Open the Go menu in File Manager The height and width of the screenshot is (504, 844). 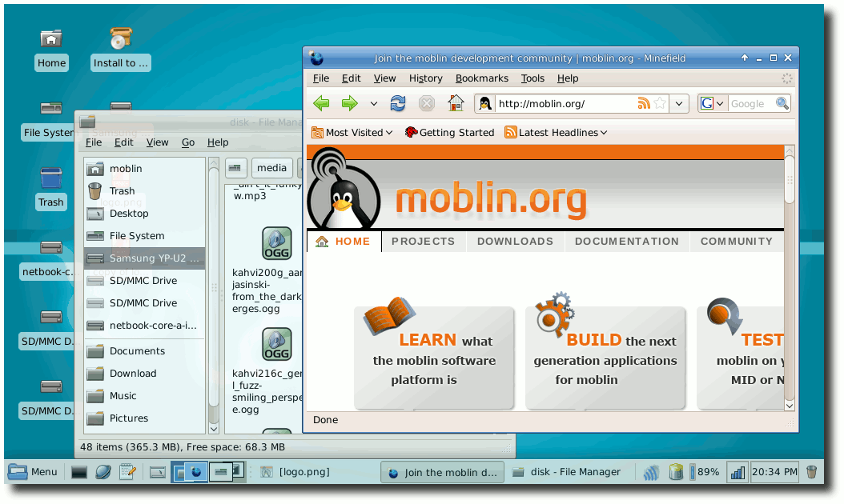(x=188, y=142)
